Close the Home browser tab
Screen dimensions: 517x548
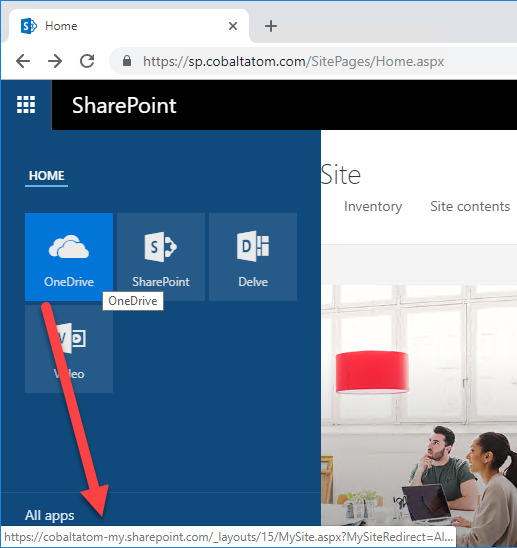point(233,26)
